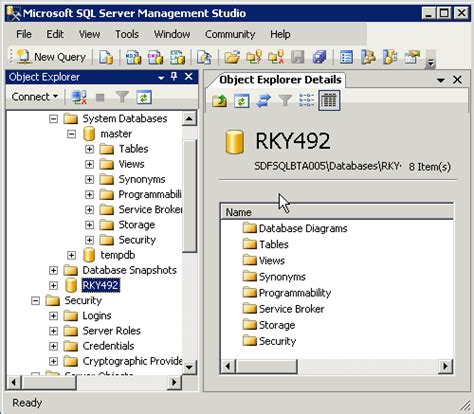Open the View menu

[x=89, y=34]
